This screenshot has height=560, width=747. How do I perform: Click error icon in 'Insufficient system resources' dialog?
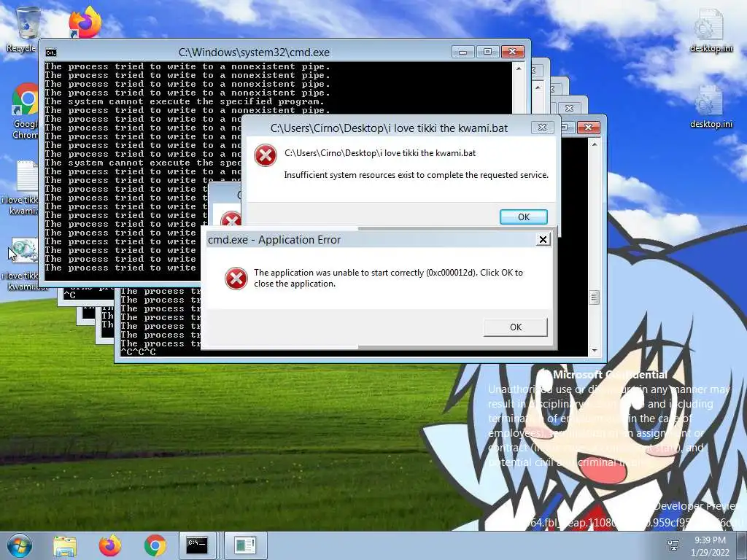(266, 156)
